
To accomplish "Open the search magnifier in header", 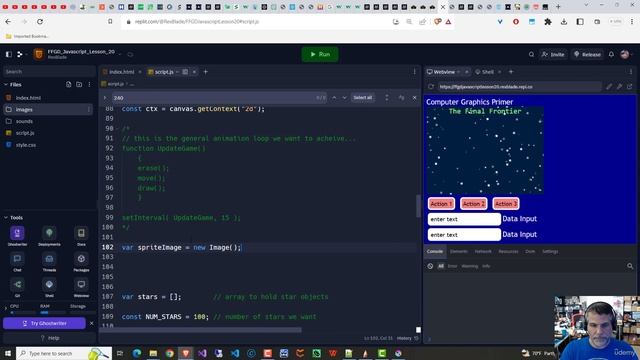I will click(x=531, y=54).
